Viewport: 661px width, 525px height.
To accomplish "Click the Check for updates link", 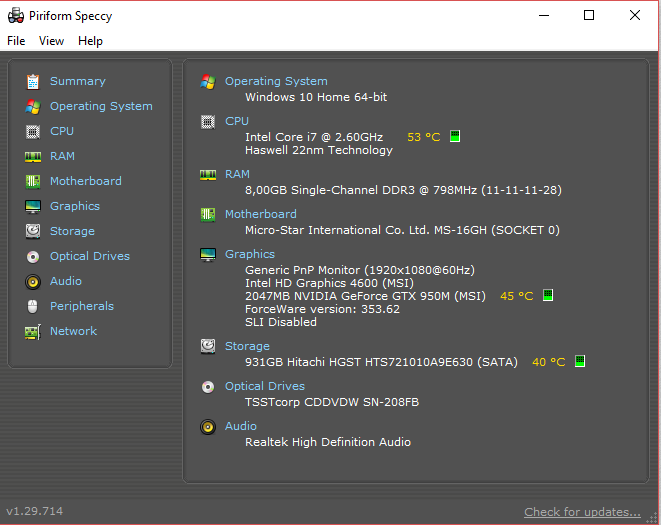I will coord(582,512).
